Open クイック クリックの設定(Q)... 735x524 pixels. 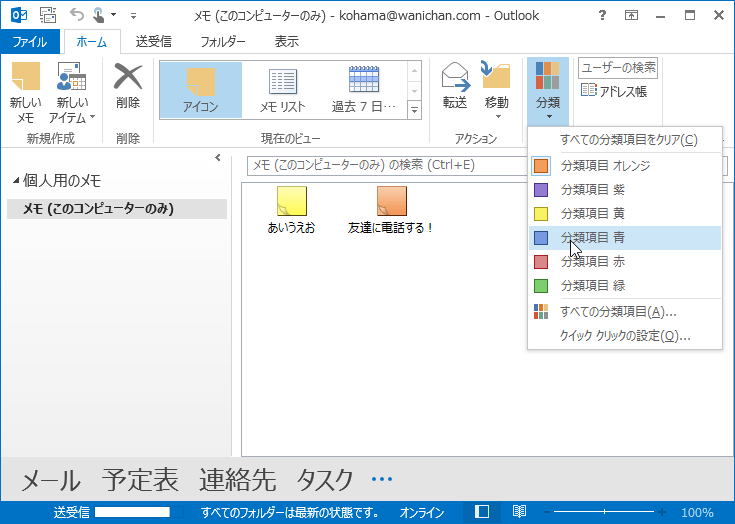(x=625, y=336)
